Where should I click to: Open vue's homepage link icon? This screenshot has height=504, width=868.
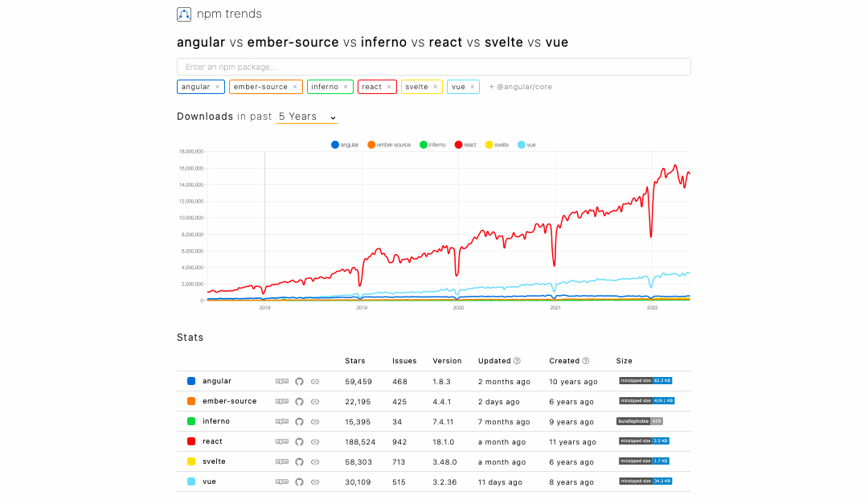(x=315, y=481)
